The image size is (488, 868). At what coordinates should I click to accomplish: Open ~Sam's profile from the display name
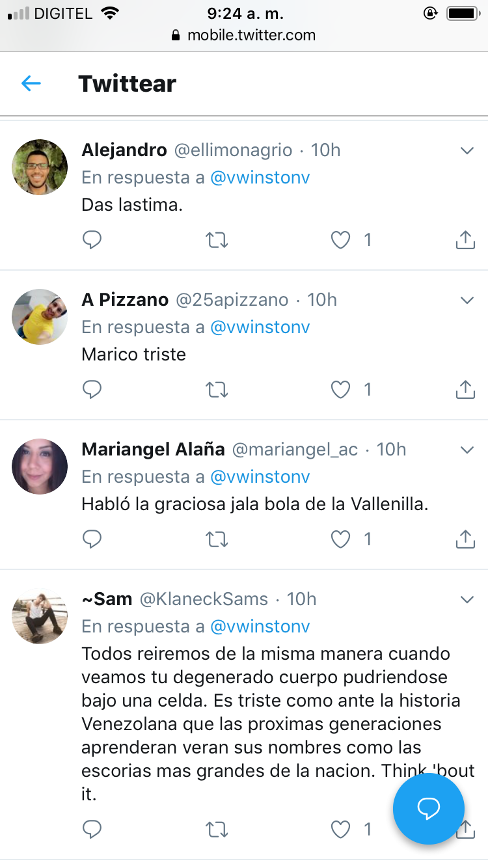pyautogui.click(x=107, y=599)
